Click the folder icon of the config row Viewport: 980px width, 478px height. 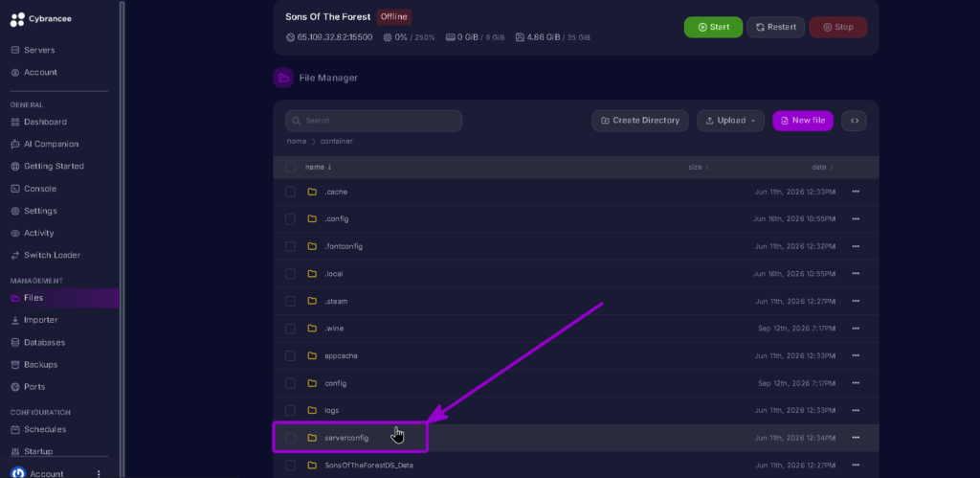(x=313, y=383)
